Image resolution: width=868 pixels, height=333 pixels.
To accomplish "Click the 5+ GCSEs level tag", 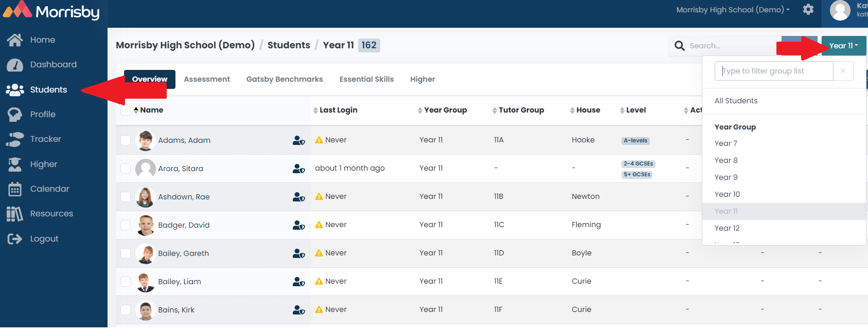I will [x=637, y=175].
